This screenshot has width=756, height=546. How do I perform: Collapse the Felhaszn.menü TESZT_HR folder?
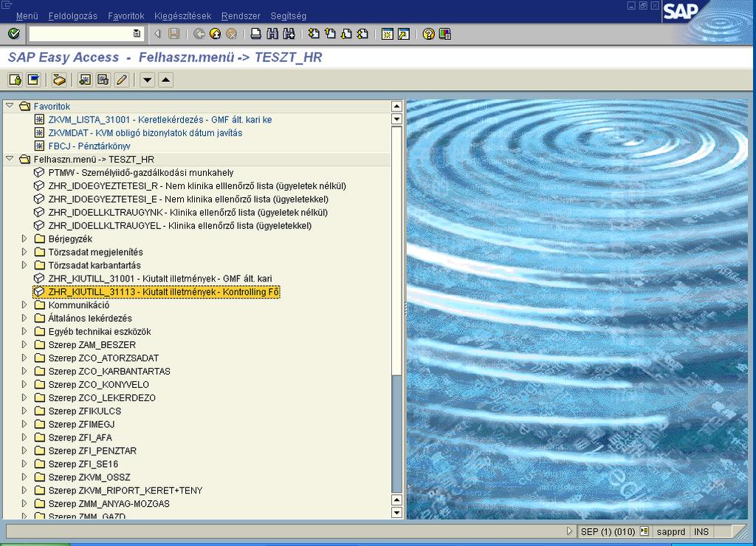click(10, 159)
